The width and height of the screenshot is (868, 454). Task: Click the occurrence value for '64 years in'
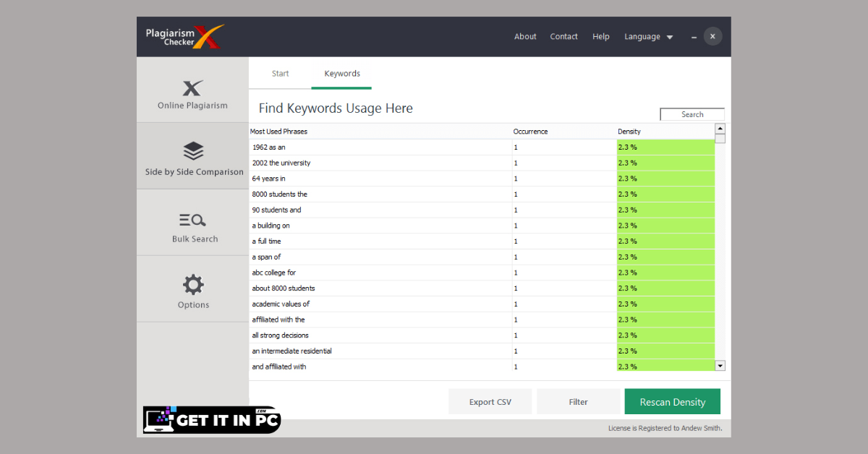pyautogui.click(x=516, y=179)
